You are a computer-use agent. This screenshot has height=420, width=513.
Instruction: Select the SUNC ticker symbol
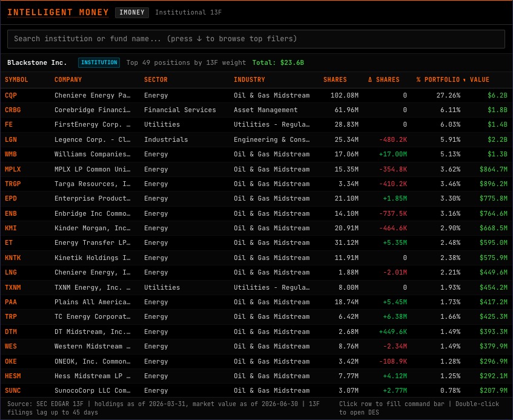tap(13, 390)
